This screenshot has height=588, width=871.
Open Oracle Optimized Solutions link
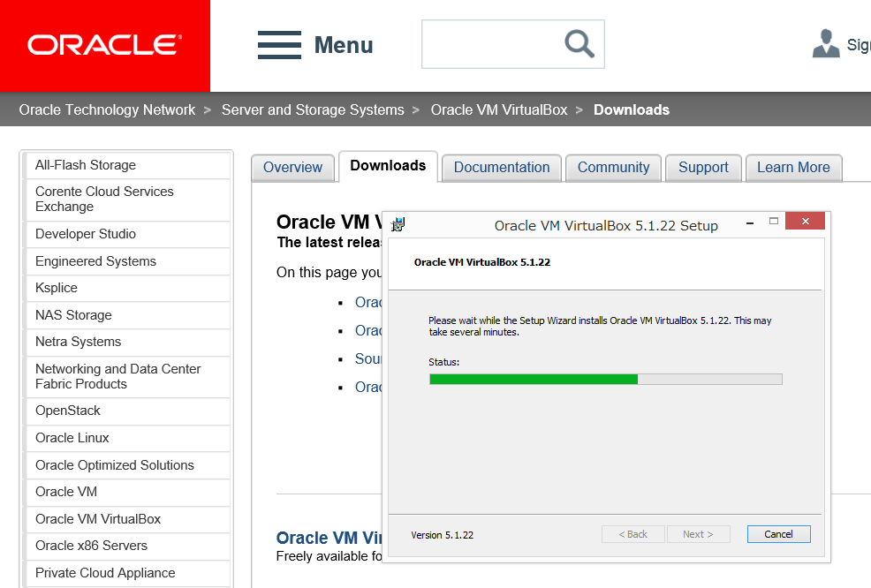tap(127, 465)
